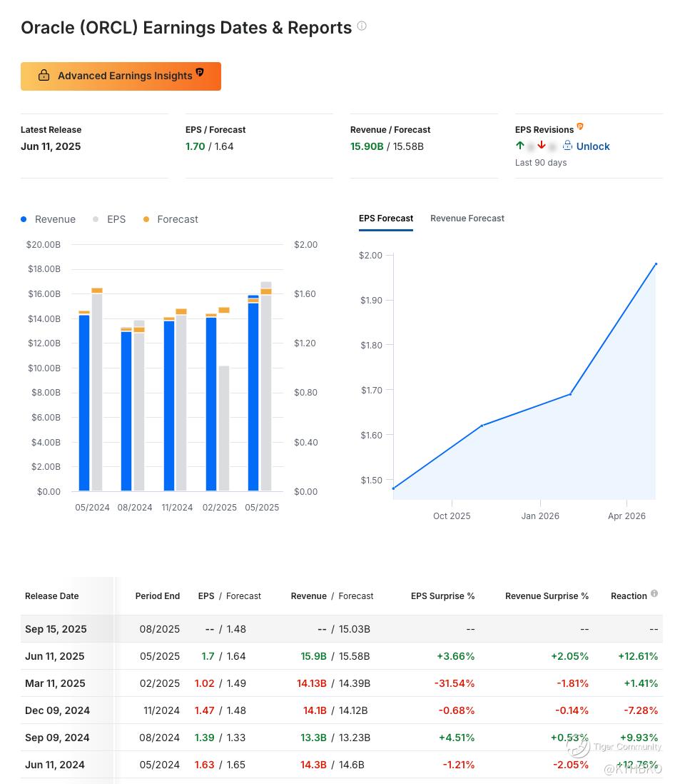Viewport: 675px width, 784px height.
Task: Click the EPS Surprise % column header
Action: tap(442, 596)
